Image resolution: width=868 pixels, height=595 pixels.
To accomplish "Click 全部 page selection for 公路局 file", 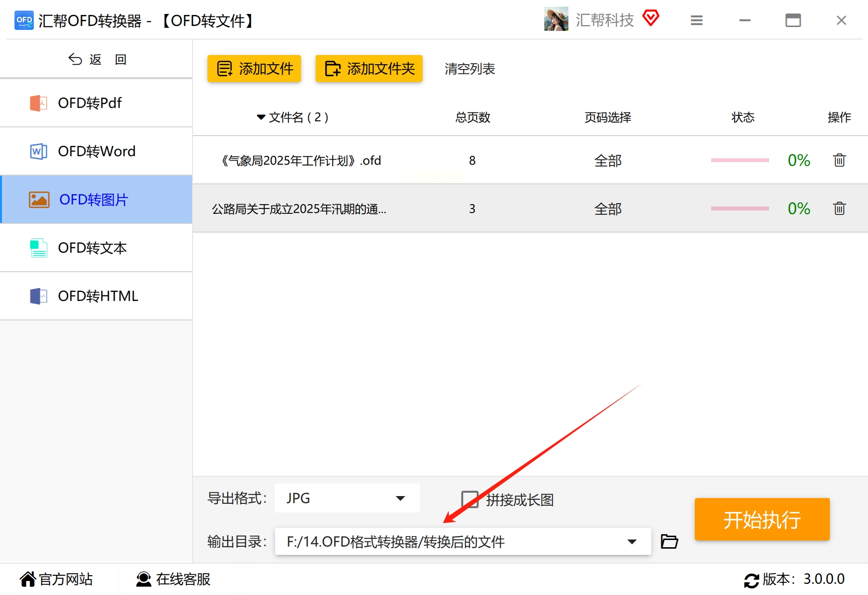I will [x=607, y=209].
